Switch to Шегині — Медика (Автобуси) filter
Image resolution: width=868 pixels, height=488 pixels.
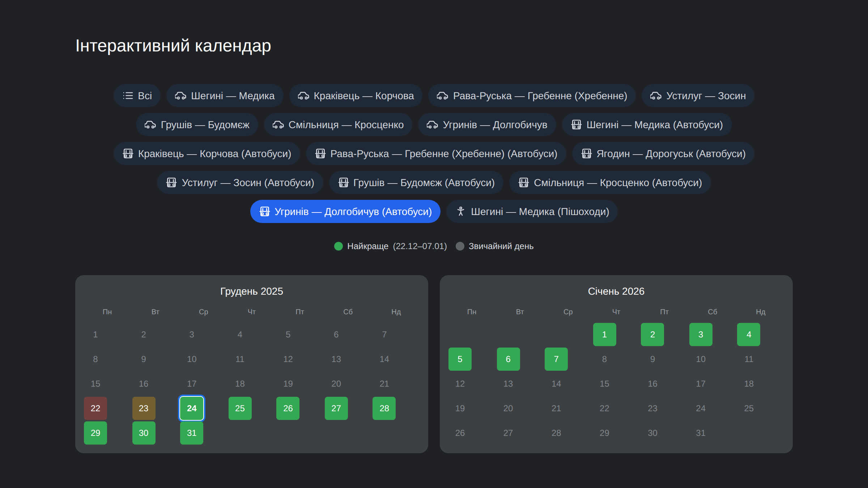[x=647, y=125]
